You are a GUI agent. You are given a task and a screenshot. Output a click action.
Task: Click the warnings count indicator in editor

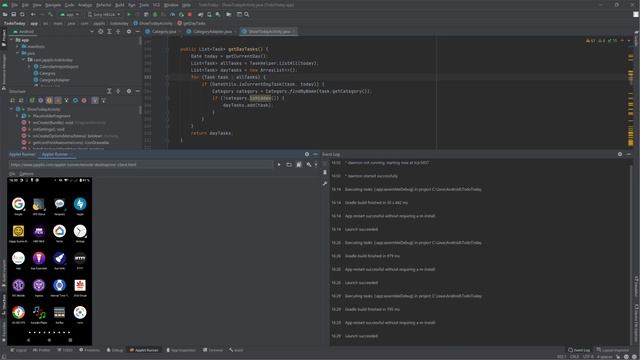[x=591, y=40]
